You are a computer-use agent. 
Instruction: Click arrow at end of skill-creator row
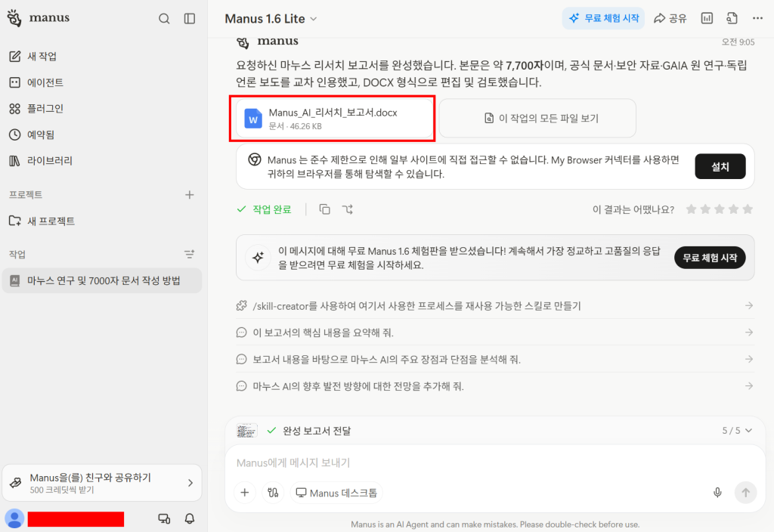tap(749, 306)
